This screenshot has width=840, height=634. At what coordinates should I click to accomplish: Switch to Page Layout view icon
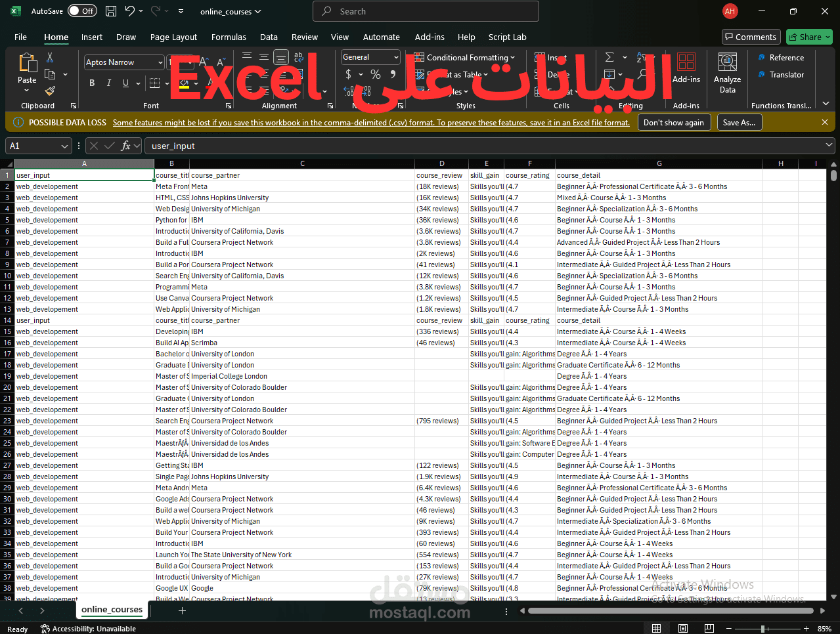coord(682,628)
